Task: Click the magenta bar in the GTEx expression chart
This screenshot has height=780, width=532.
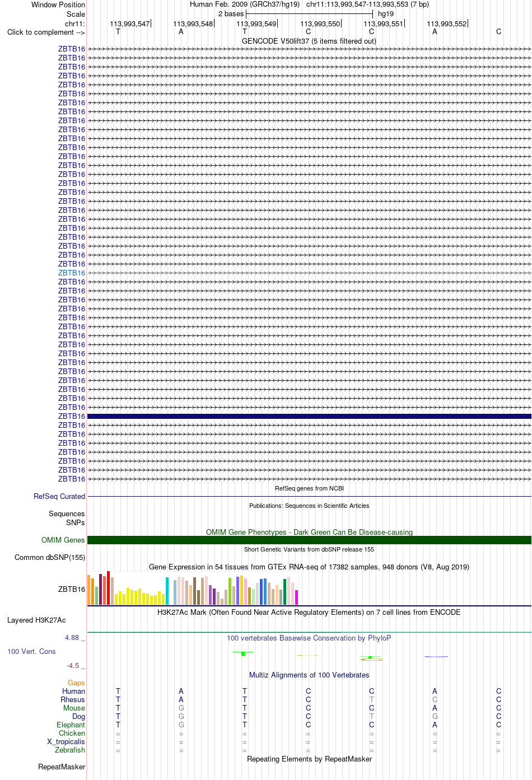Action: coord(296,597)
